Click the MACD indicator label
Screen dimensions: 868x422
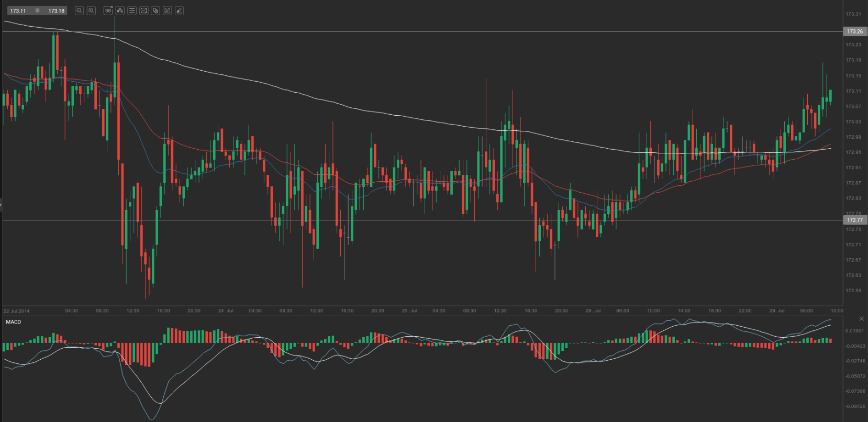click(14, 322)
